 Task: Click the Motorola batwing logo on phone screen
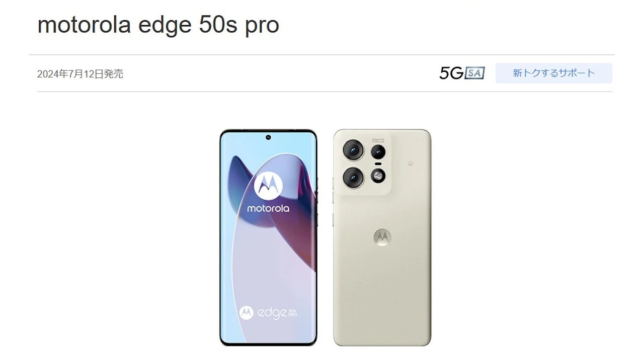tap(268, 185)
